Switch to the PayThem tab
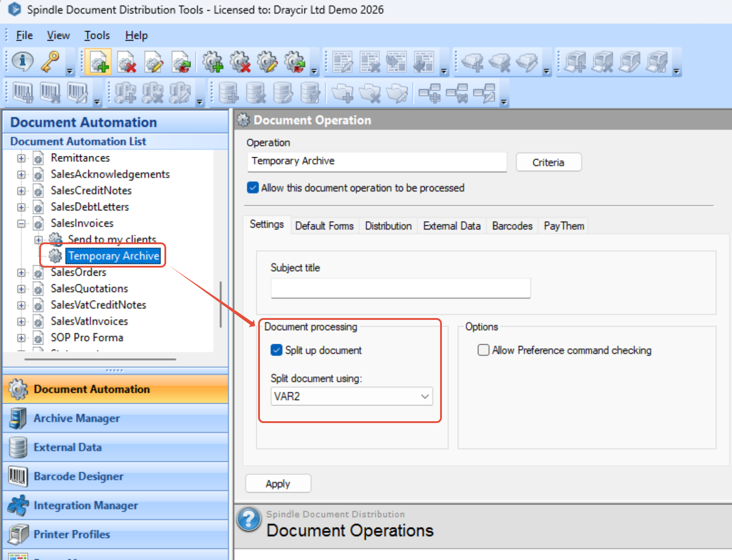The height and width of the screenshot is (560, 732). click(564, 226)
